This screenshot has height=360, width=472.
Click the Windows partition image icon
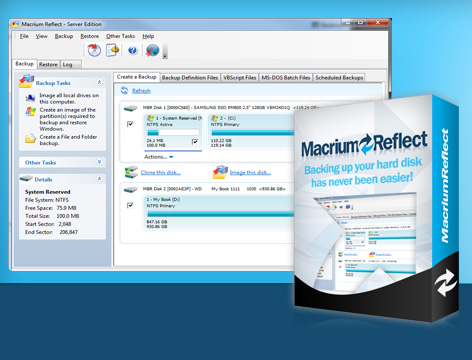(31, 111)
